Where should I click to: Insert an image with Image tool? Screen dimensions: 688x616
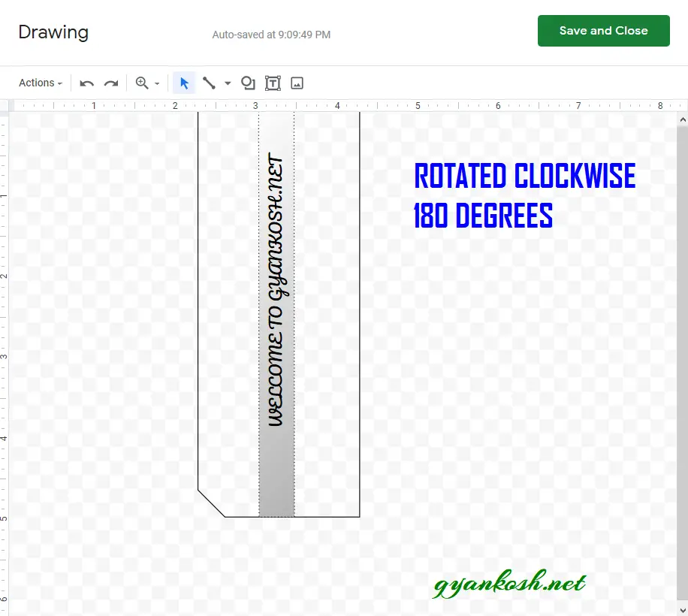pos(297,83)
